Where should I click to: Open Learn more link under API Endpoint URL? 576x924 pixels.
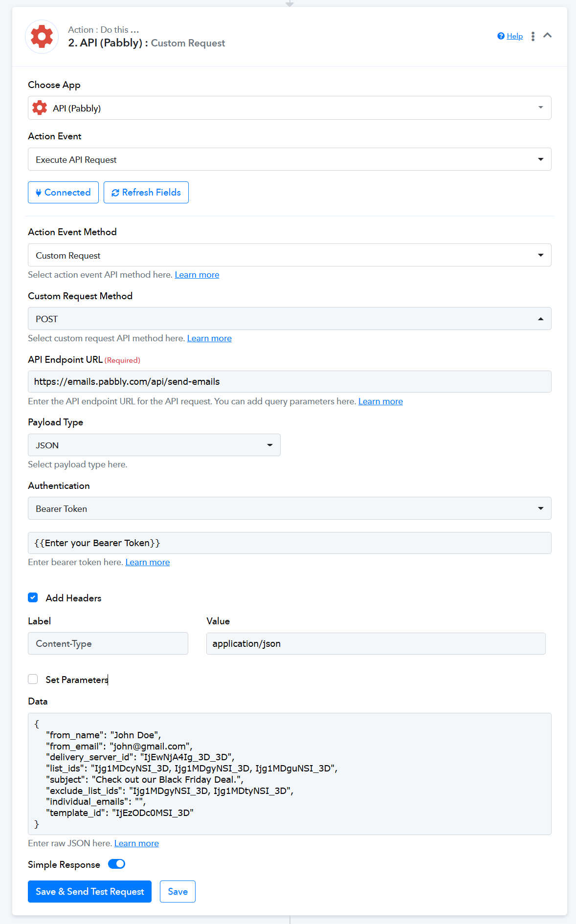click(x=380, y=401)
